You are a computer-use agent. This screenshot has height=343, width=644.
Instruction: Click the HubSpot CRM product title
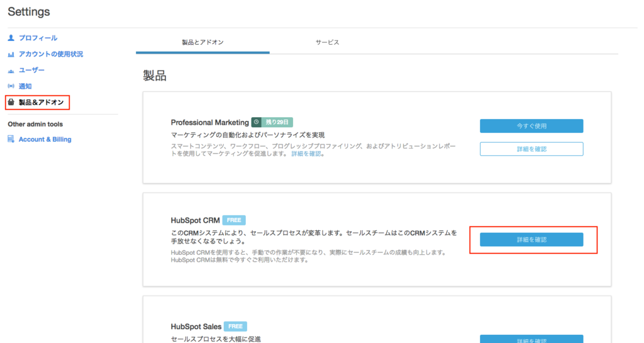(x=195, y=220)
